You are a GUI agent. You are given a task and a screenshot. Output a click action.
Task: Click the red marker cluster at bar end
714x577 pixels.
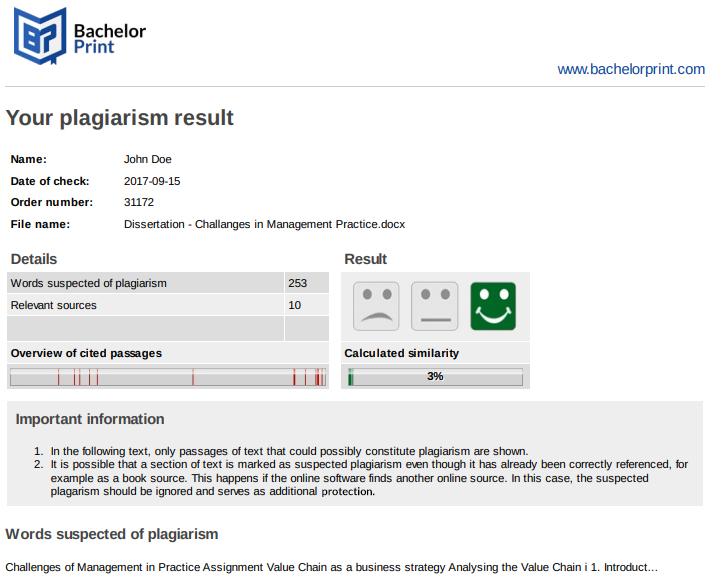click(x=320, y=377)
